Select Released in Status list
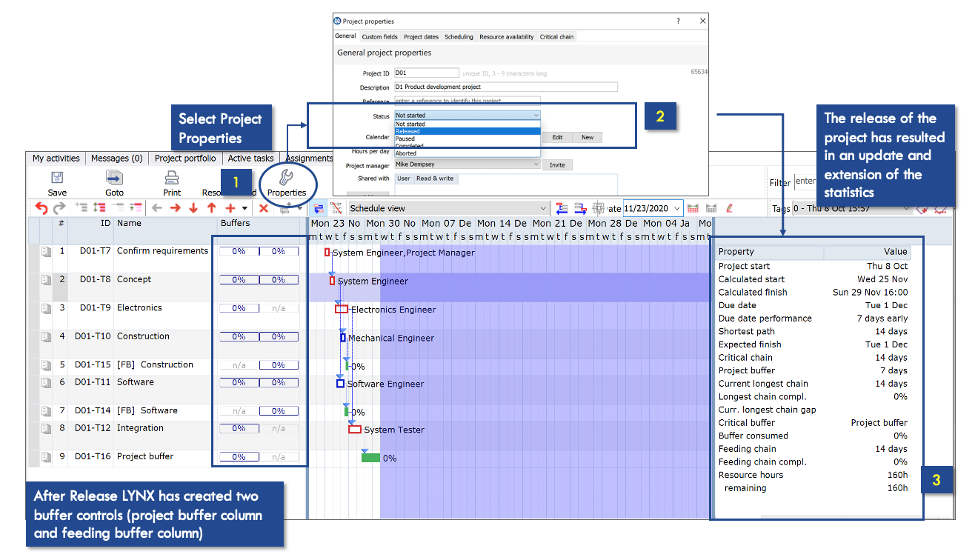The width and height of the screenshot is (975, 560). [467, 131]
